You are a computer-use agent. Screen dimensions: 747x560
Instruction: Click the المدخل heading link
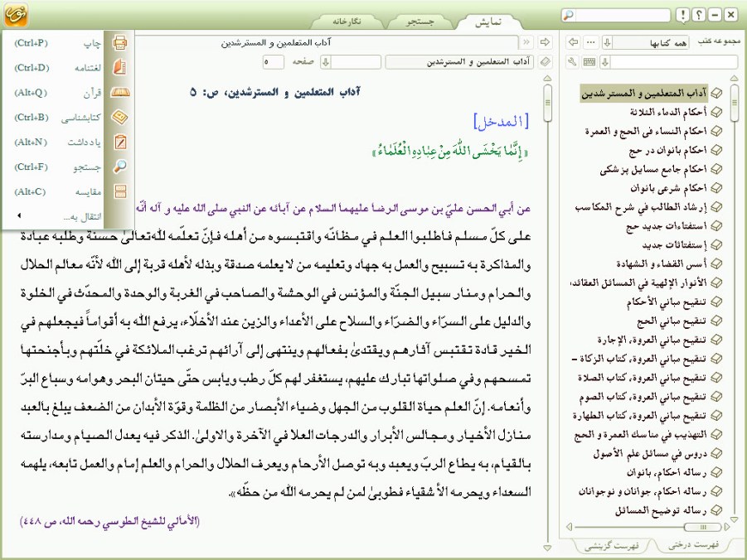click(501, 122)
